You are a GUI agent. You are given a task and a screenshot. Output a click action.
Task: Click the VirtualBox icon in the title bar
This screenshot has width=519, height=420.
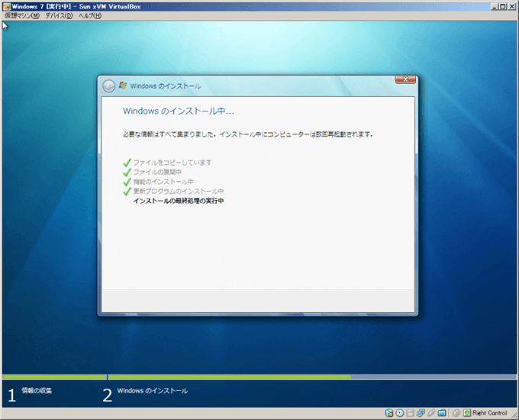pyautogui.click(x=5, y=5)
